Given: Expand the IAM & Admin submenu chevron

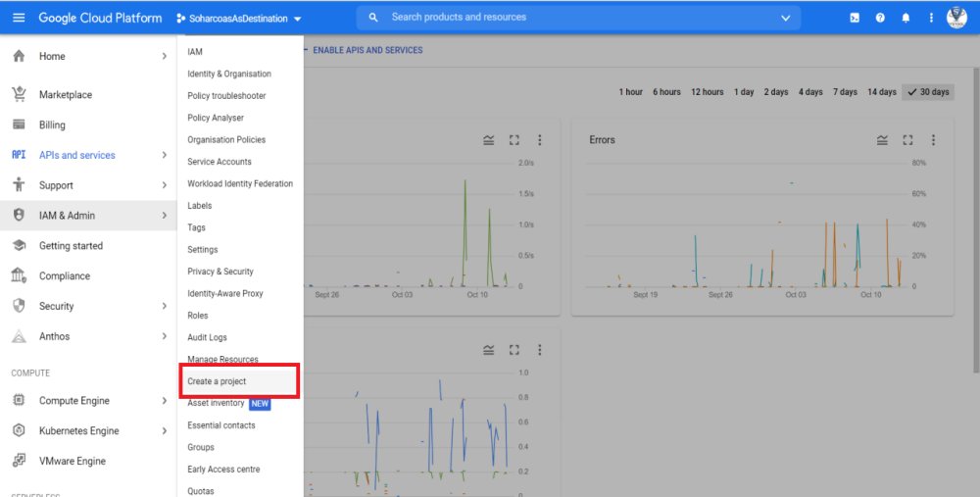Looking at the screenshot, I should pyautogui.click(x=165, y=215).
